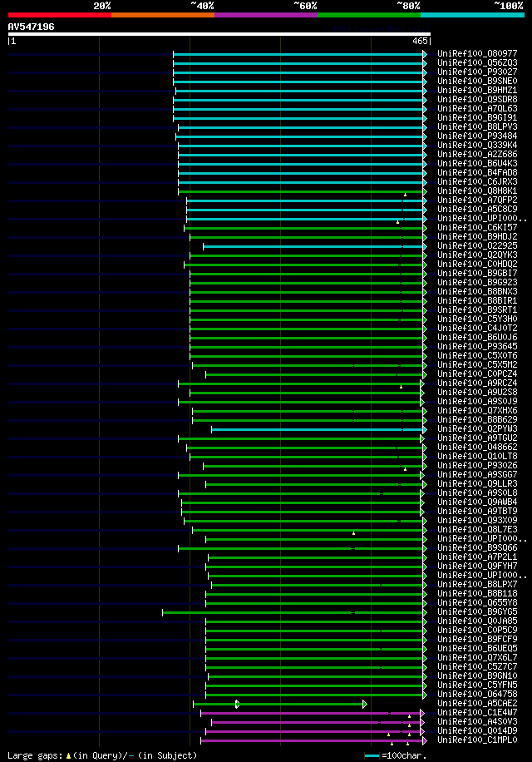532x762 pixels.
Task: Select the UniRef100_P93645 label
Action: tap(477, 347)
